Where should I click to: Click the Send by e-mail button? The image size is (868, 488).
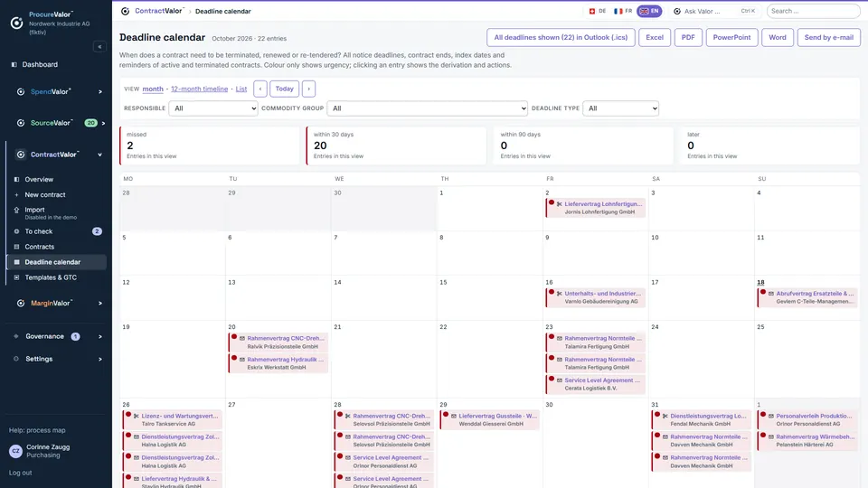pyautogui.click(x=829, y=38)
